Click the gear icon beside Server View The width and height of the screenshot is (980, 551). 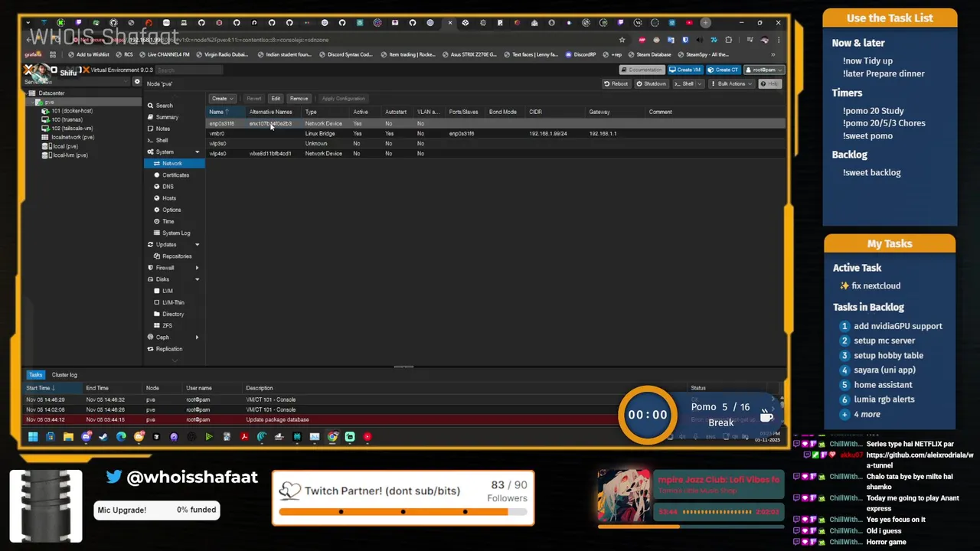[137, 82]
